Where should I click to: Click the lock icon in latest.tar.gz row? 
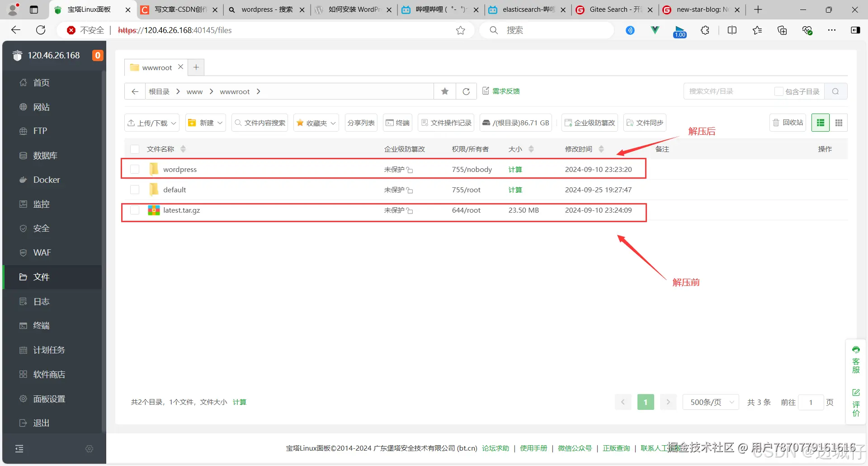pos(410,211)
